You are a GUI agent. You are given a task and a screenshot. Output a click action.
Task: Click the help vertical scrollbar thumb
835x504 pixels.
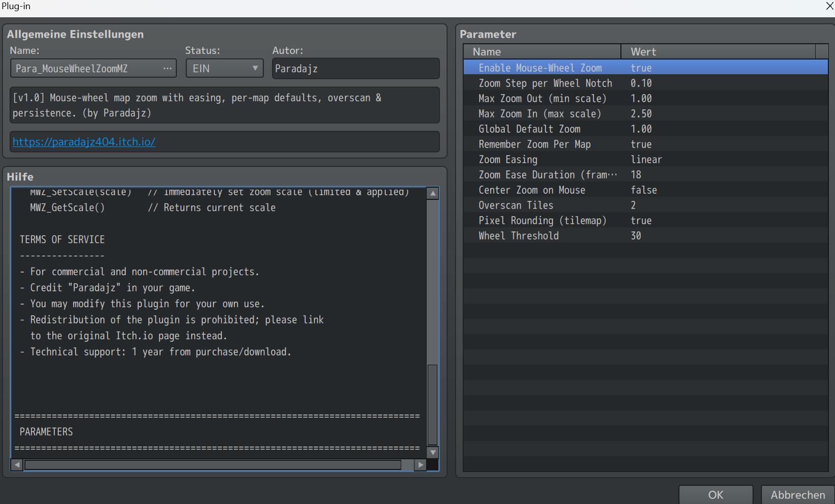click(433, 405)
